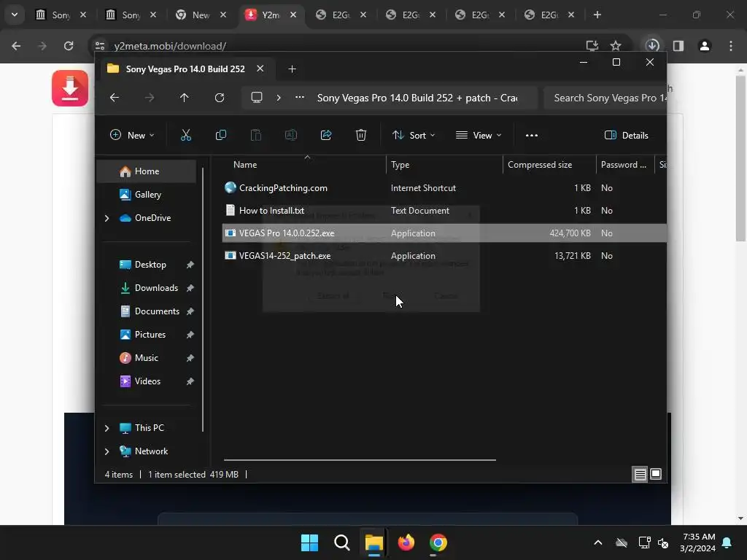This screenshot has width=747, height=560.
Task: Sort by the Password column header
Action: tap(624, 165)
